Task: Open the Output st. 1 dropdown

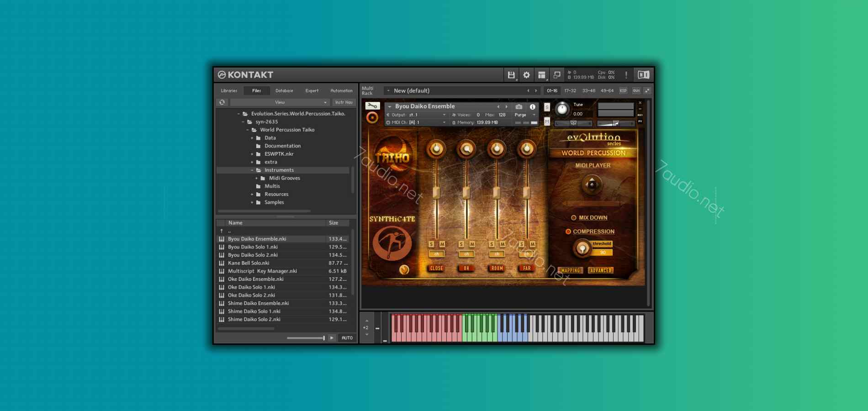Action: coord(416,115)
